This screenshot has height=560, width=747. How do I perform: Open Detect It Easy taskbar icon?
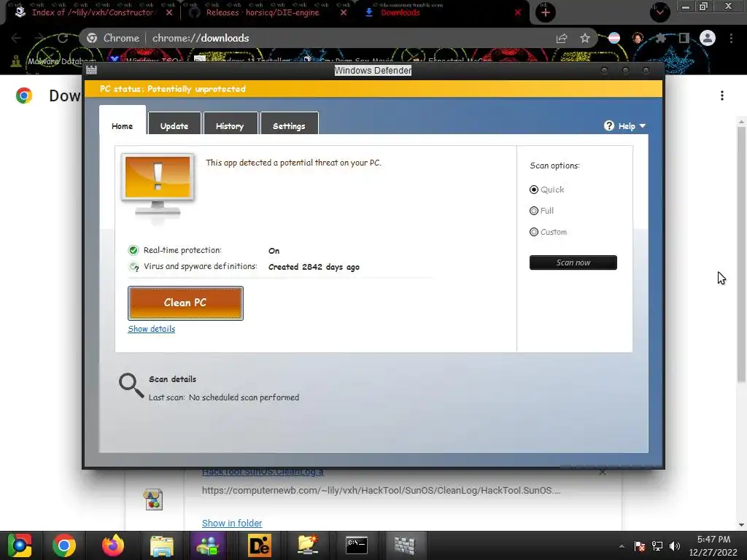pos(260,545)
